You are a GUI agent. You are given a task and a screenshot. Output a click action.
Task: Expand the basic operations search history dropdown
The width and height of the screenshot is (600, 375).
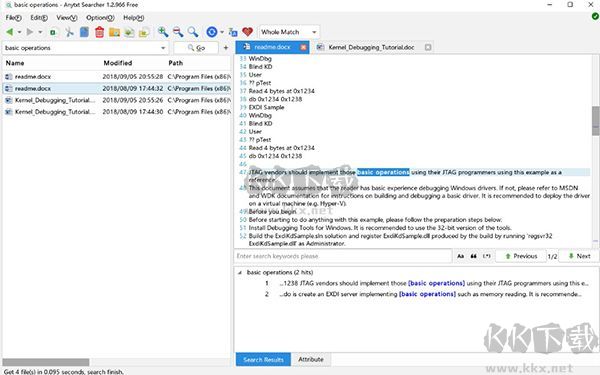pos(163,48)
